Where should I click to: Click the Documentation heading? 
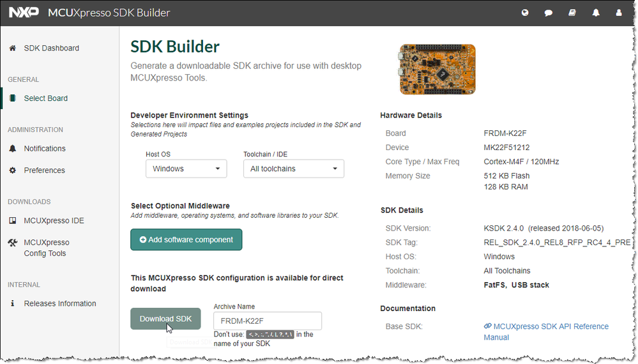point(407,308)
